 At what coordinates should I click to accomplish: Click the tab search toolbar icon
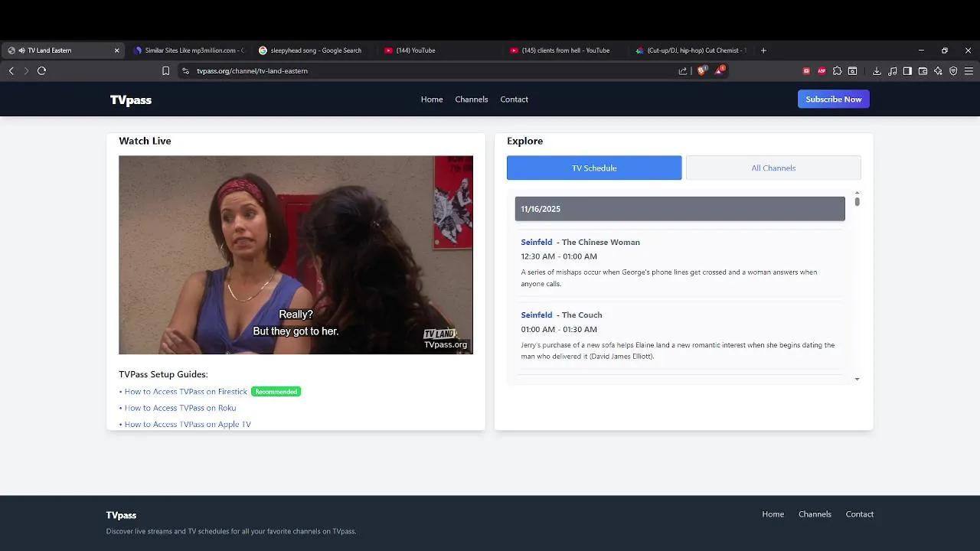click(852, 70)
